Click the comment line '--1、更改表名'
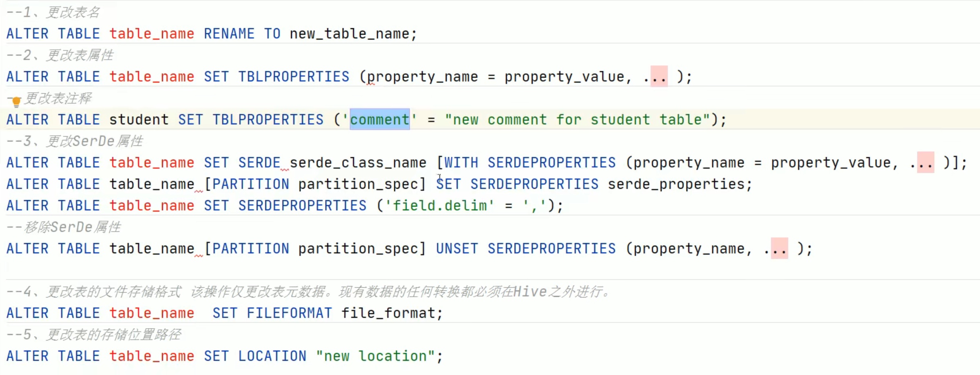The width and height of the screenshot is (980, 375). click(x=53, y=12)
